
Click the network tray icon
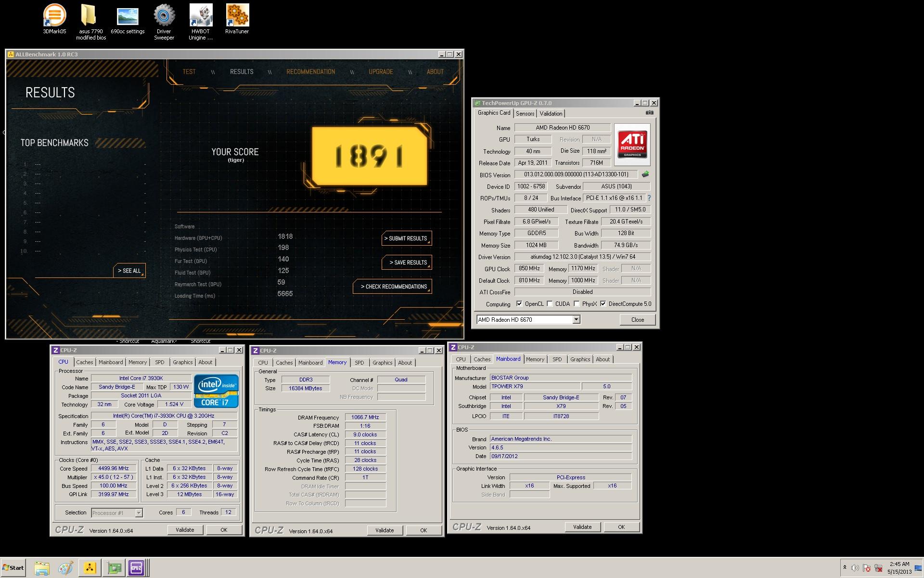point(878,568)
